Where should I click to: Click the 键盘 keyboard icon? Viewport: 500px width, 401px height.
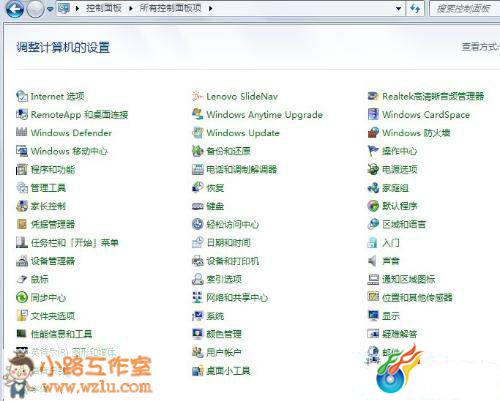point(197,206)
